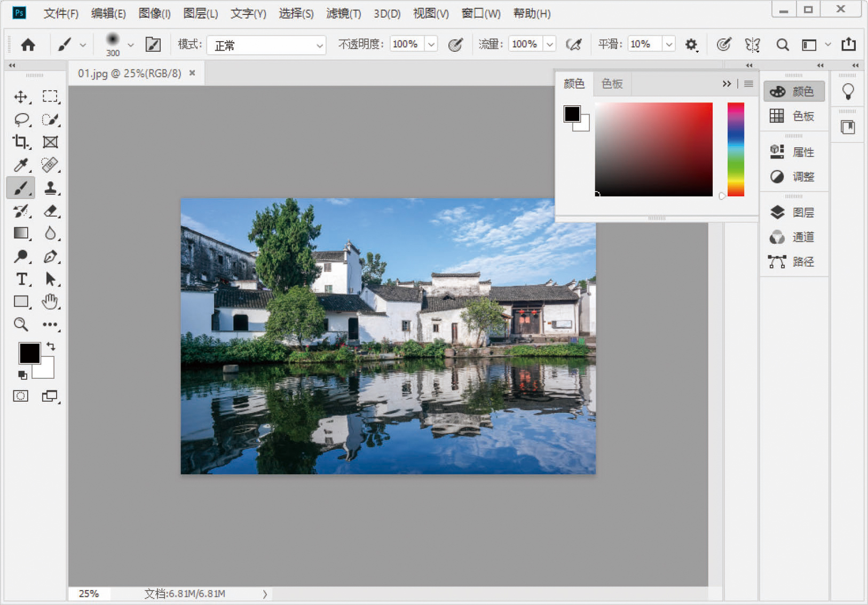
Task: Open the flow 流量 slider dropdown
Action: (x=549, y=44)
